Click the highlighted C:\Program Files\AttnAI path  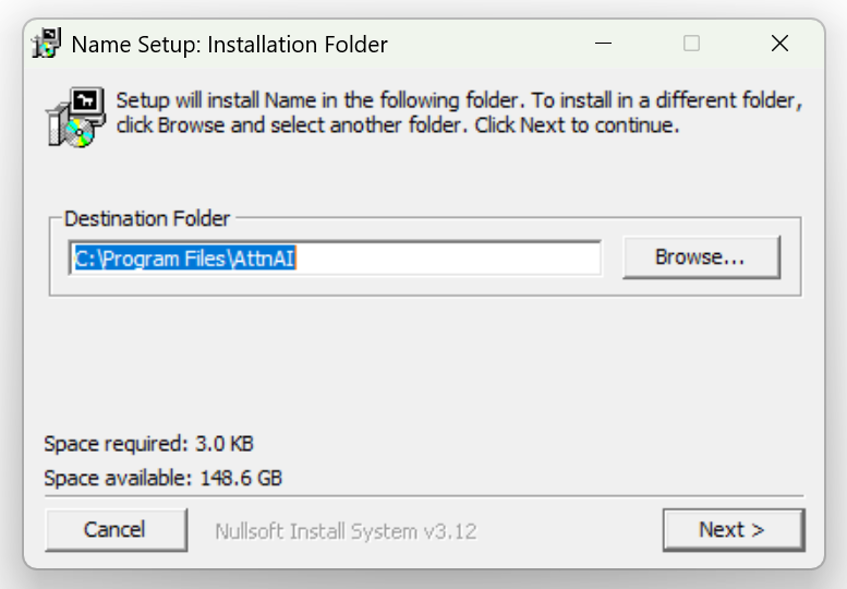pos(185,258)
